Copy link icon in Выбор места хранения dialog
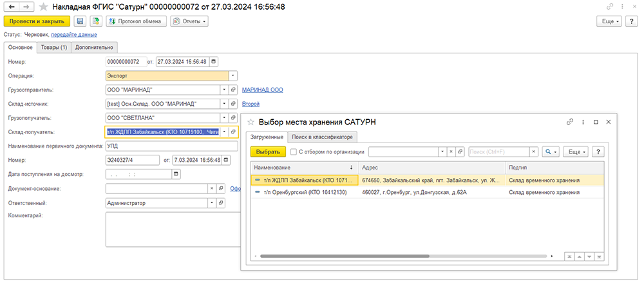This screenshot has height=283, width=644. [x=569, y=122]
